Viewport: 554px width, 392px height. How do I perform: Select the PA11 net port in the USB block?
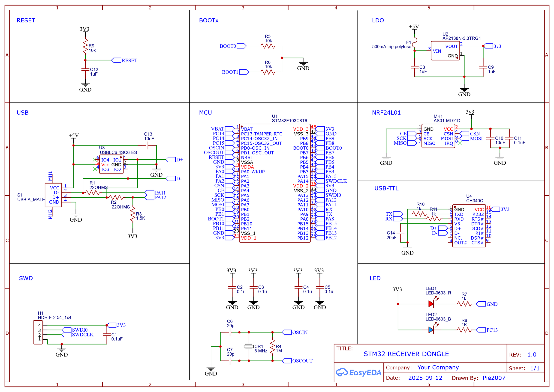(149, 193)
